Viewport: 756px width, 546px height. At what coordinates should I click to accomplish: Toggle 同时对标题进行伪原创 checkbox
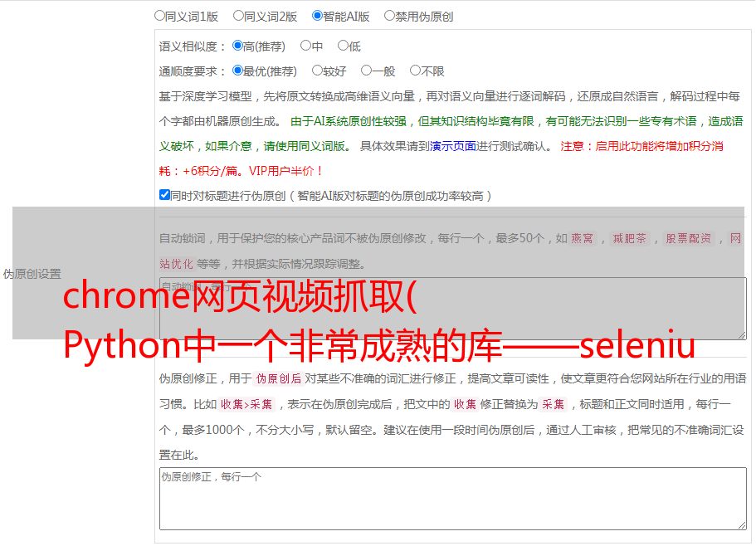click(164, 195)
